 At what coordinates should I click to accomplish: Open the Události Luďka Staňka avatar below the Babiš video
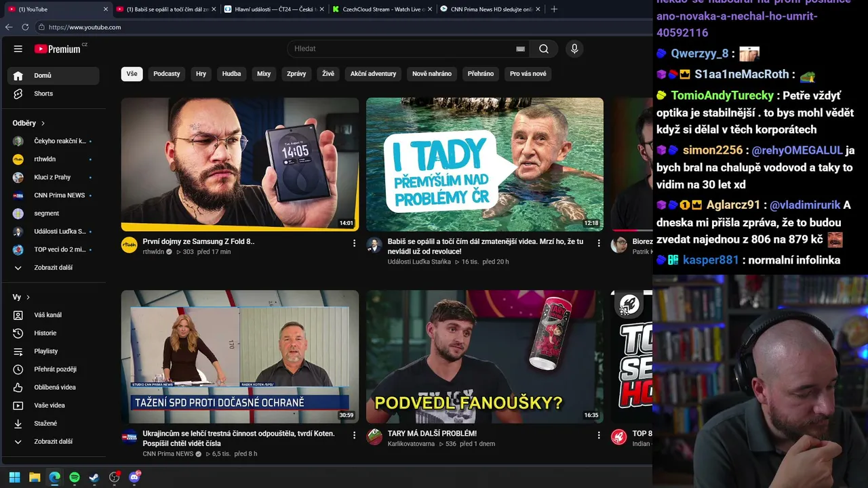point(374,245)
